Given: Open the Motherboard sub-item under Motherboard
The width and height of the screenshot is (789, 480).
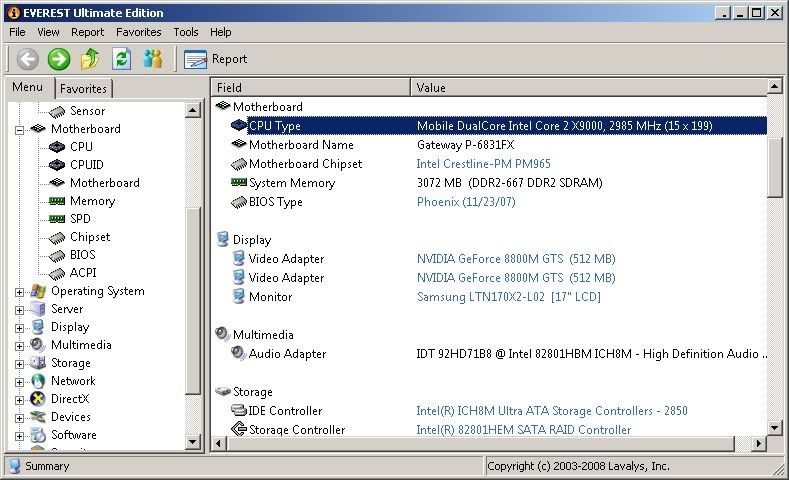Looking at the screenshot, I should click(105, 183).
